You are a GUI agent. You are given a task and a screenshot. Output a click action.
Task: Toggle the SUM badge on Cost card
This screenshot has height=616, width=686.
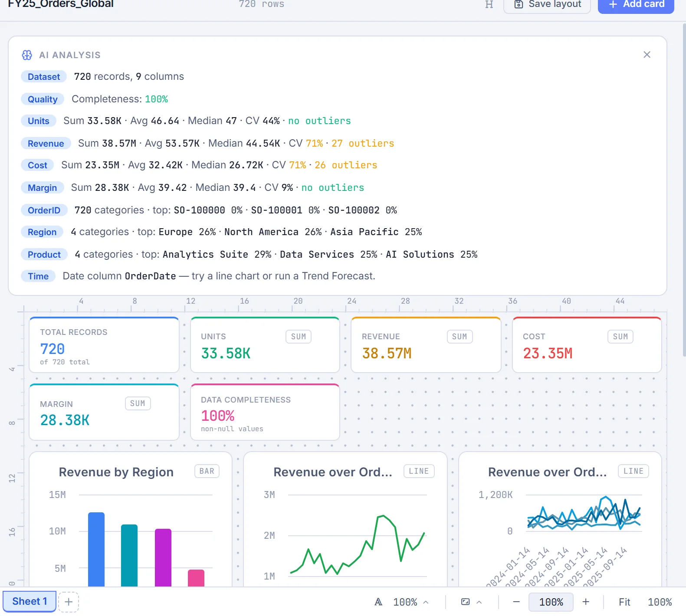coord(620,337)
